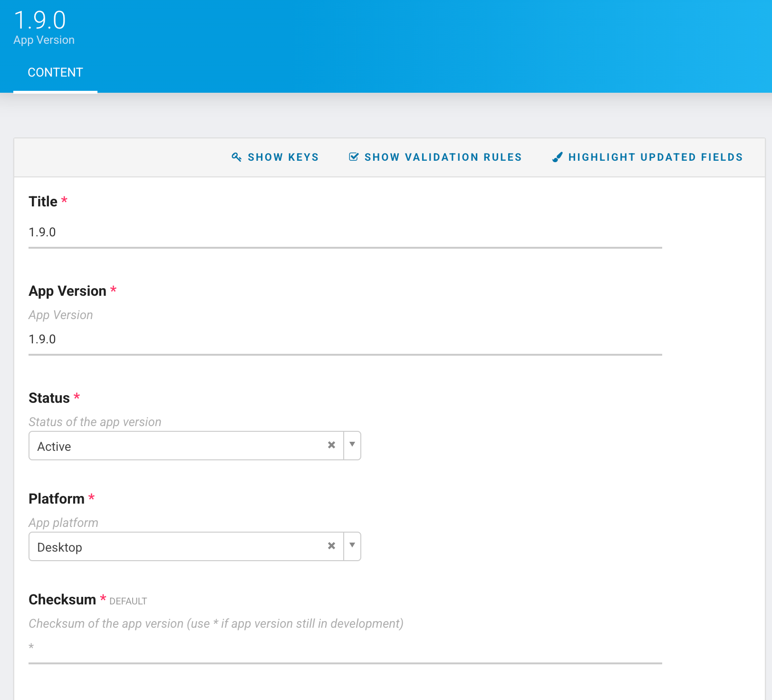This screenshot has height=700, width=772.
Task: Enable HIGHLIGHT UPDATED FIELDS text option
Action: coord(655,157)
